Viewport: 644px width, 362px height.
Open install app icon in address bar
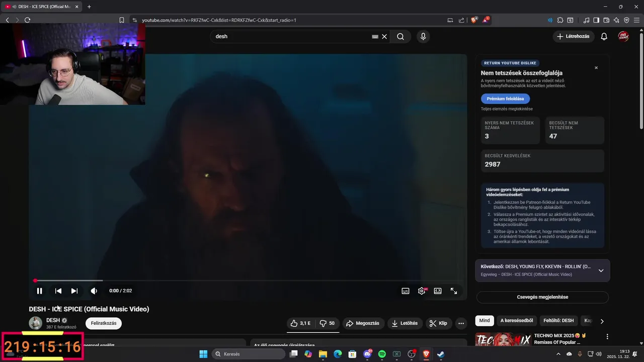450,20
